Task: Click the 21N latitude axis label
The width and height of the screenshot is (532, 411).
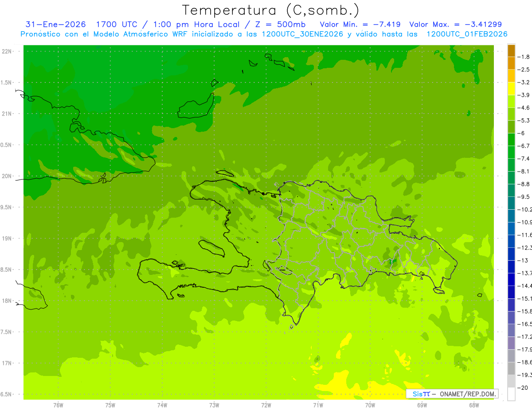Action: [7, 114]
